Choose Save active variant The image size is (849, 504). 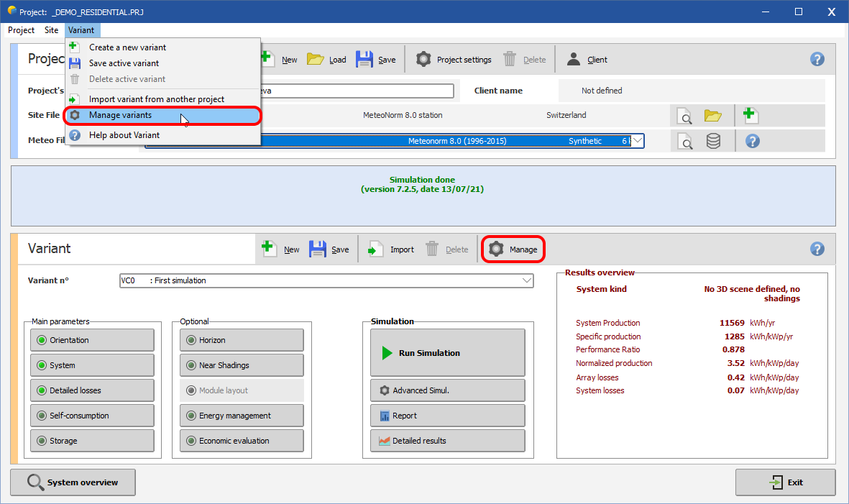162,63
